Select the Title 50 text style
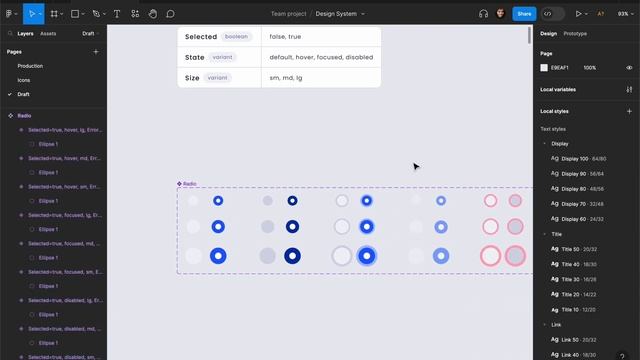This screenshot has width=640, height=360. click(574, 249)
